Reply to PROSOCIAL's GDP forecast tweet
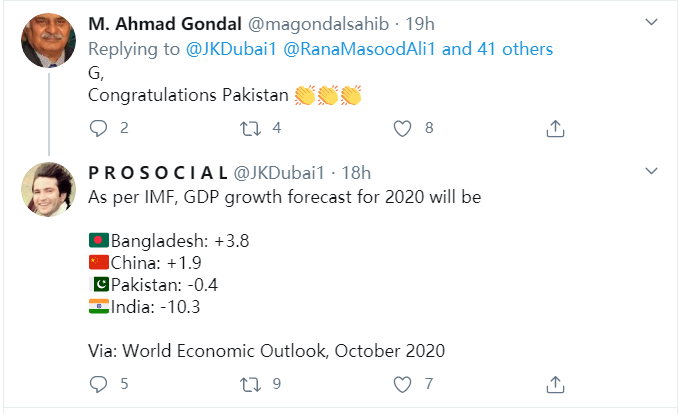Viewport: 683px width, 414px height. 98,383
